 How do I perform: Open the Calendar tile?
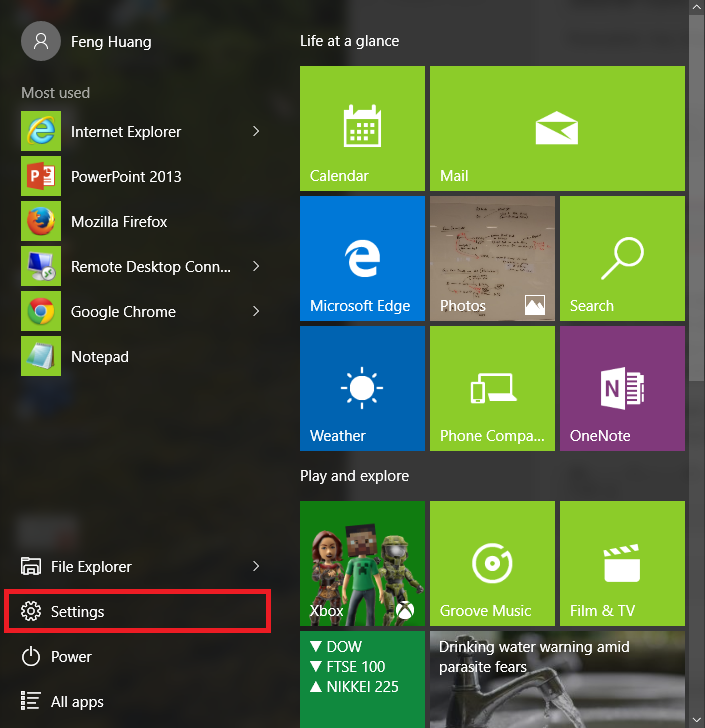point(362,128)
